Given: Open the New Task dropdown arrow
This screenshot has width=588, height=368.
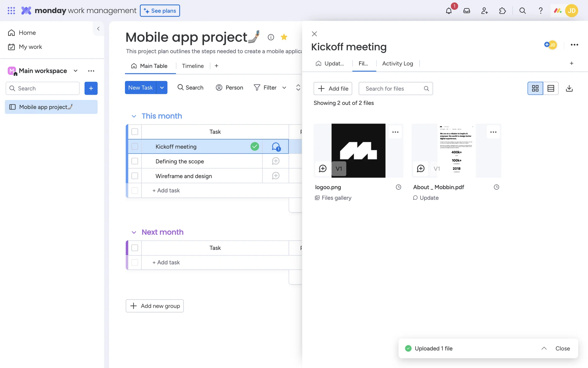Looking at the screenshot, I should tap(162, 88).
